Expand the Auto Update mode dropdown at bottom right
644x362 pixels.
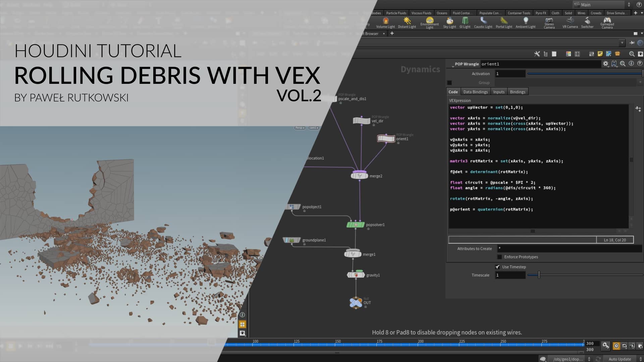[x=640, y=359]
